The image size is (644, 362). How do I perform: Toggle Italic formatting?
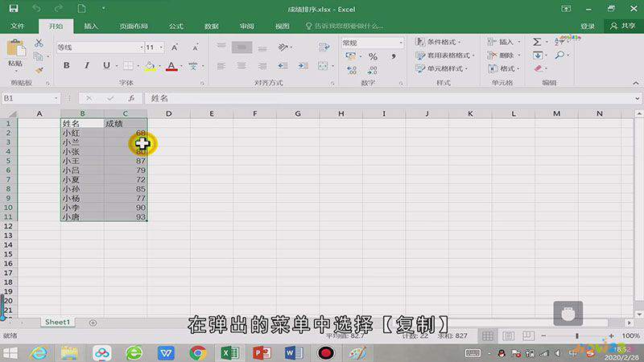[x=87, y=65]
